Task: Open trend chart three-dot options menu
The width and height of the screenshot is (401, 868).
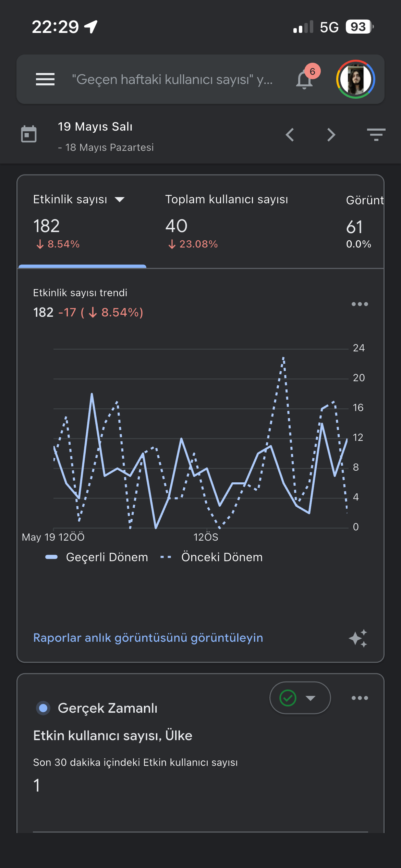Action: click(360, 304)
